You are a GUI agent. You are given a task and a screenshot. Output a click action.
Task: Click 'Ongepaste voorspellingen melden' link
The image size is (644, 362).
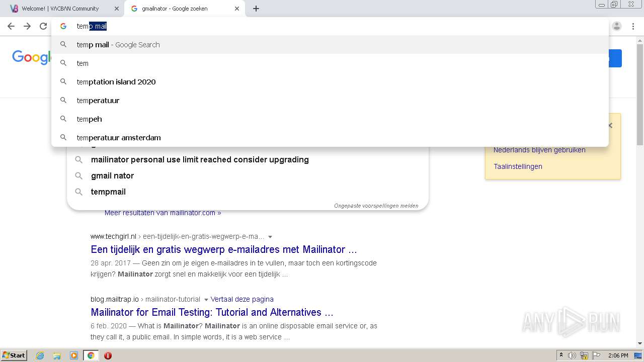point(376,206)
